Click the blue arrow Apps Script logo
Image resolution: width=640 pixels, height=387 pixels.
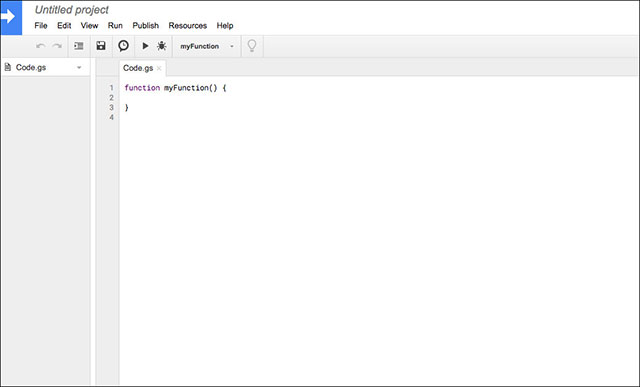11,18
